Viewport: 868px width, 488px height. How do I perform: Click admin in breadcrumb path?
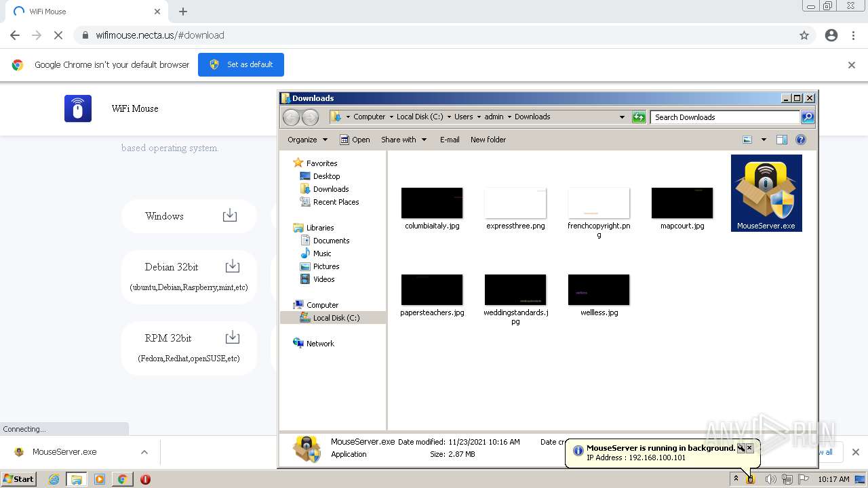(x=494, y=117)
